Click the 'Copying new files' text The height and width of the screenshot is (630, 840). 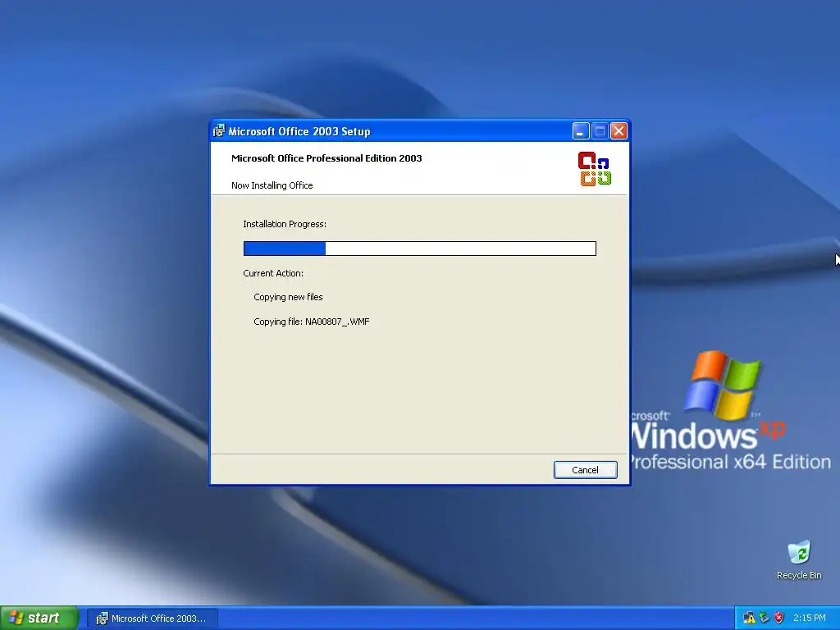(288, 297)
